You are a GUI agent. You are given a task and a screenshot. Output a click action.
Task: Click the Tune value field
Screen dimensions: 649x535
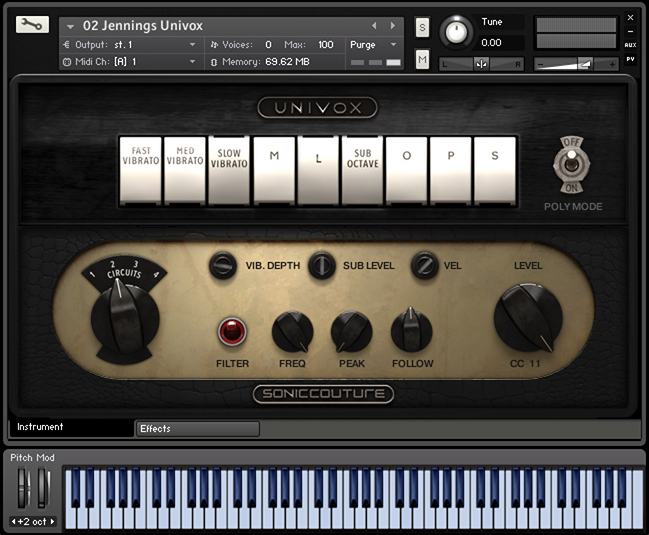(x=492, y=43)
